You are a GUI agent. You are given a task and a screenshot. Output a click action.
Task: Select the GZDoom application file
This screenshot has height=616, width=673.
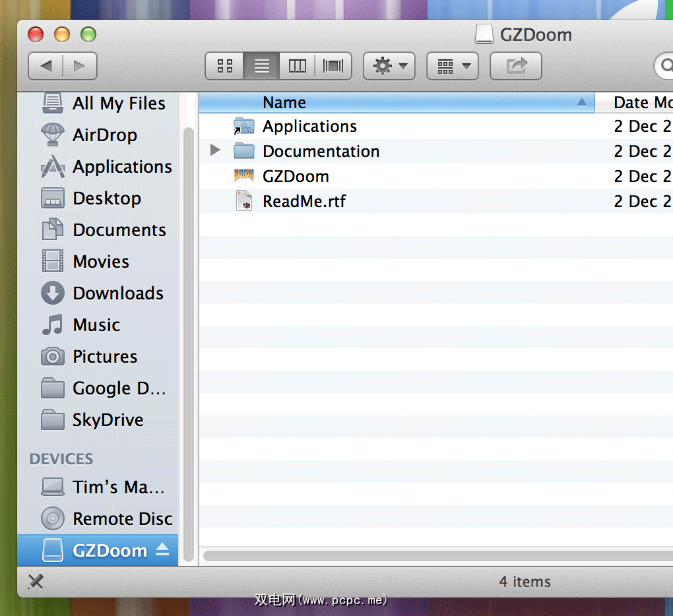[435, 176]
